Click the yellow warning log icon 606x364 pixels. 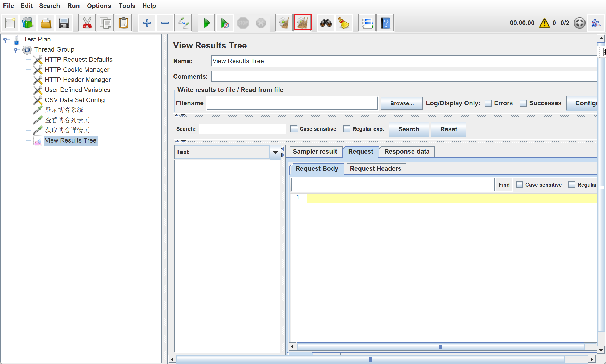544,23
